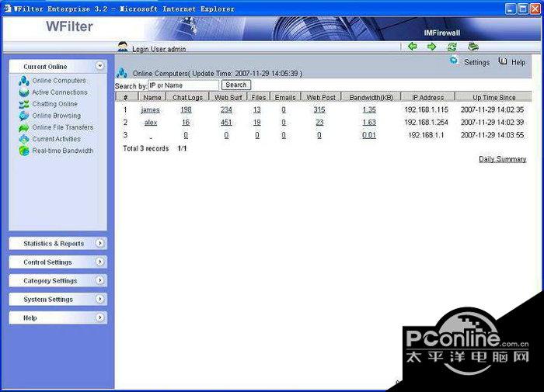Open alex web surf count 451

coord(226,123)
